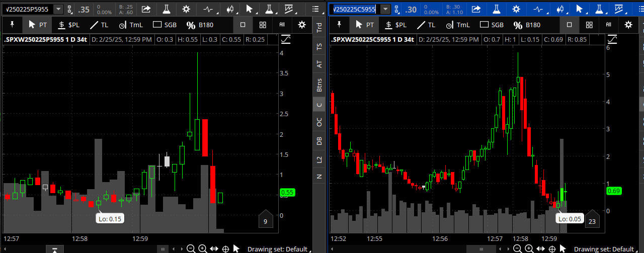Select the SGB rectangle tool in right chart

(x=492, y=25)
